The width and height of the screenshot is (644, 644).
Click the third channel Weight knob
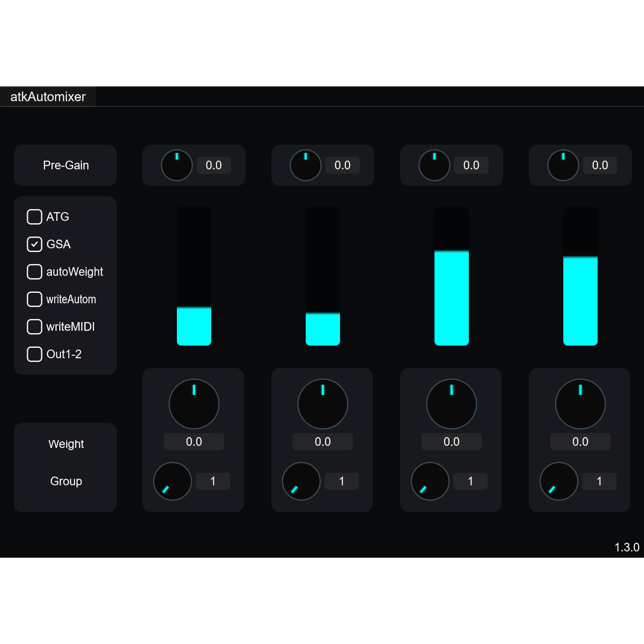point(452,404)
